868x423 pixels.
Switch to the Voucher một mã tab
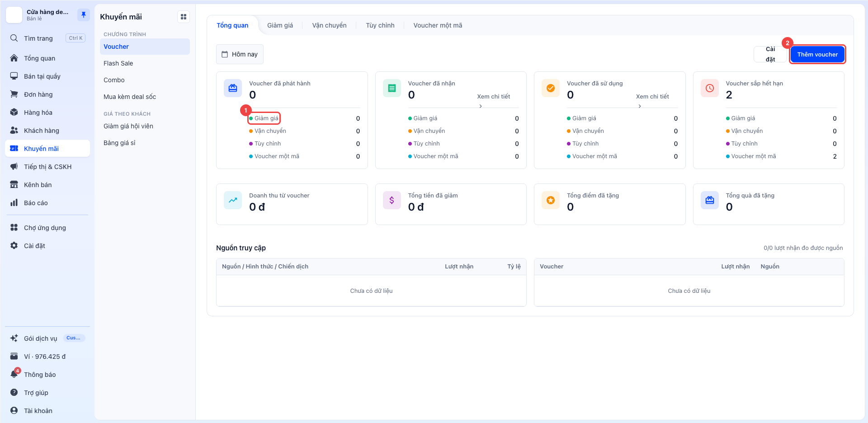tap(438, 25)
